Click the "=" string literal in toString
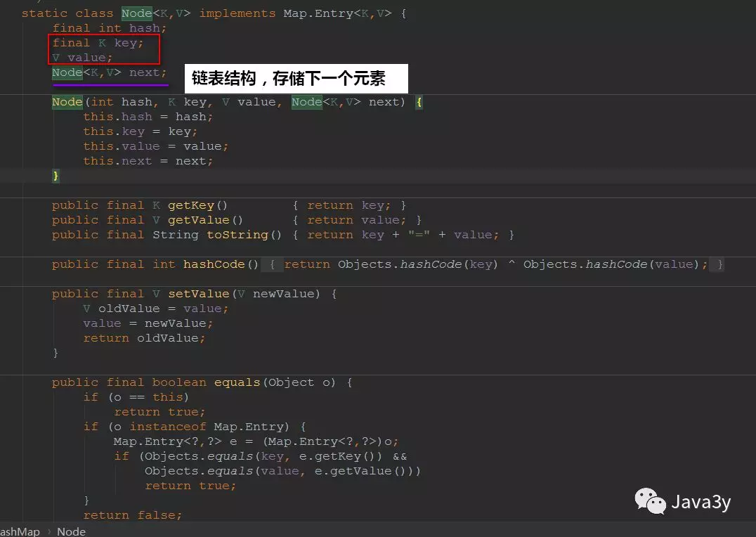 [x=419, y=235]
